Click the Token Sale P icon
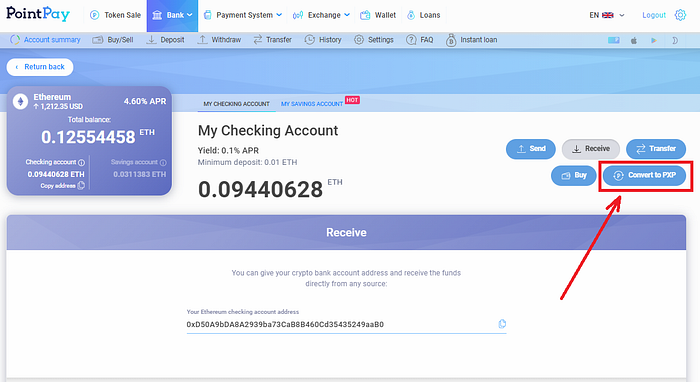Screen dimensions: 700x382 (94, 15)
